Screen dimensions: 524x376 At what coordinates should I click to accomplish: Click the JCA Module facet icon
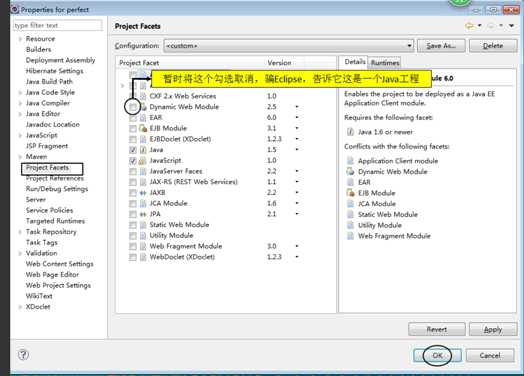point(143,203)
